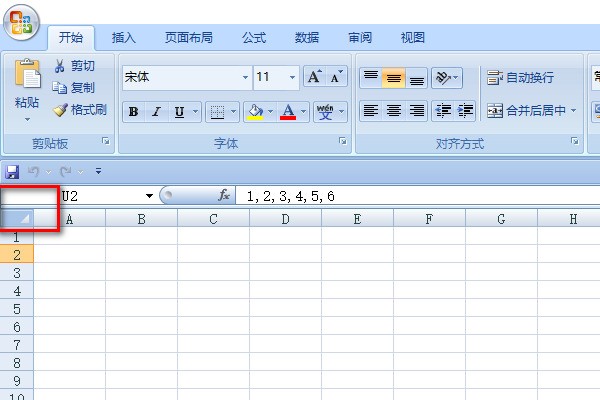
Task: Cut selection with scissors 剪切
Action: pos(74,66)
